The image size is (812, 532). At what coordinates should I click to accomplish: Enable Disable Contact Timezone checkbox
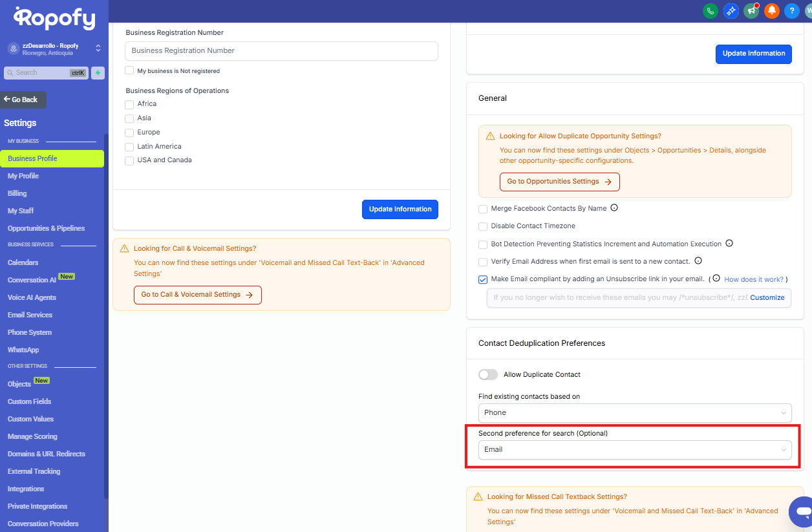click(483, 227)
